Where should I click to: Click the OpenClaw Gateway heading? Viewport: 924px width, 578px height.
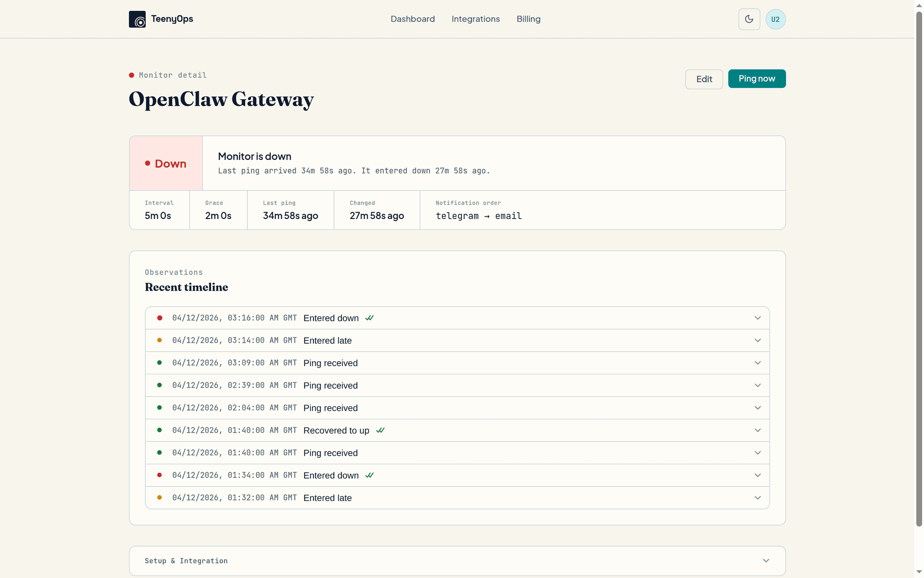click(221, 99)
